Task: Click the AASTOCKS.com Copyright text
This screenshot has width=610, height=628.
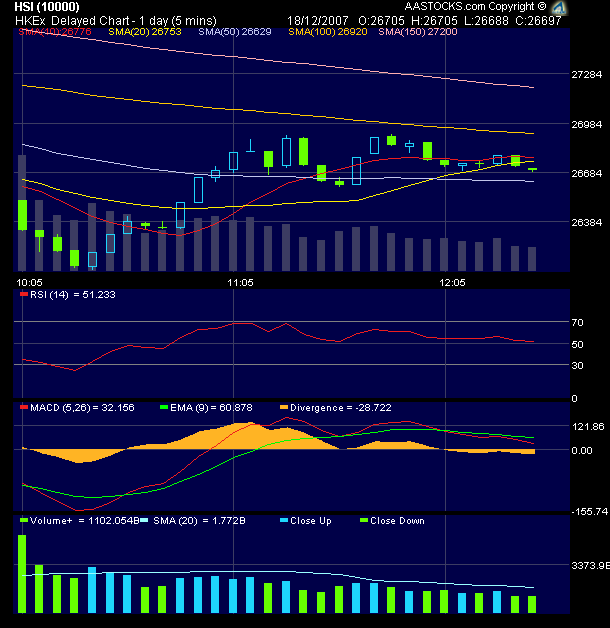Action: pos(475,6)
